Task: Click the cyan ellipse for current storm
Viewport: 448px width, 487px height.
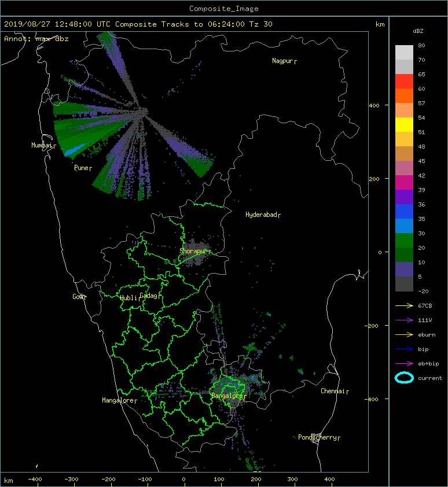Action: tap(404, 378)
